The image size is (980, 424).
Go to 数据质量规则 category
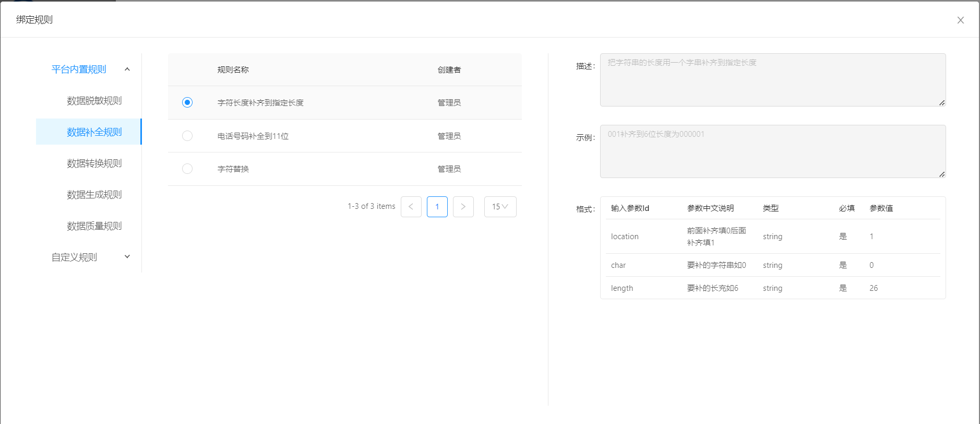click(94, 226)
